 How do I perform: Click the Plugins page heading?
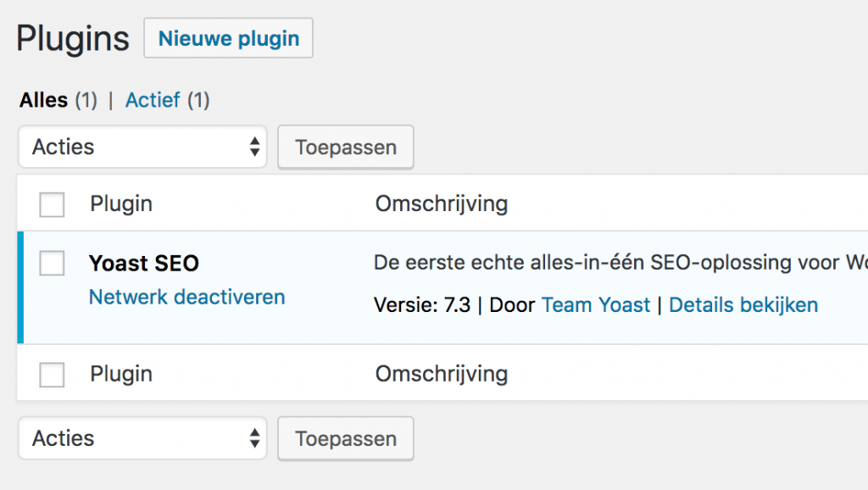[x=73, y=39]
